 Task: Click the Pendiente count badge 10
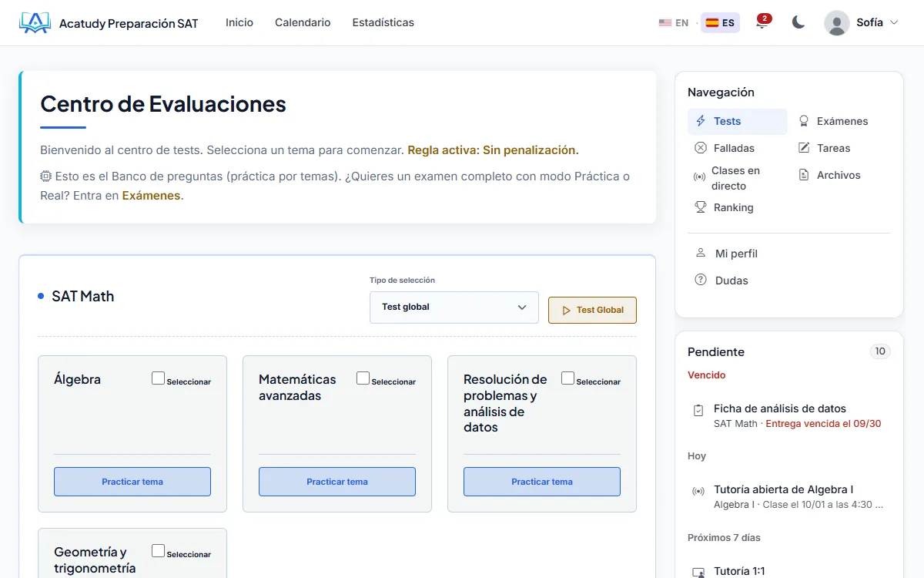pyautogui.click(x=880, y=351)
